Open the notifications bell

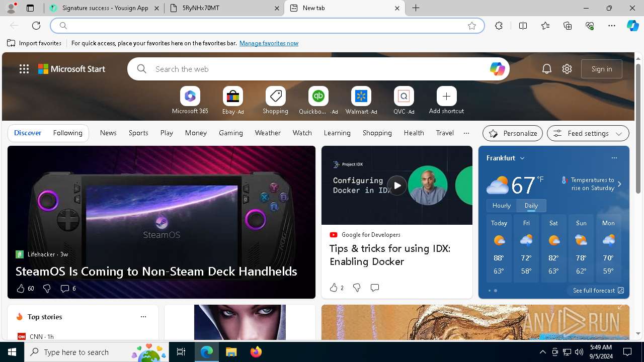click(547, 69)
